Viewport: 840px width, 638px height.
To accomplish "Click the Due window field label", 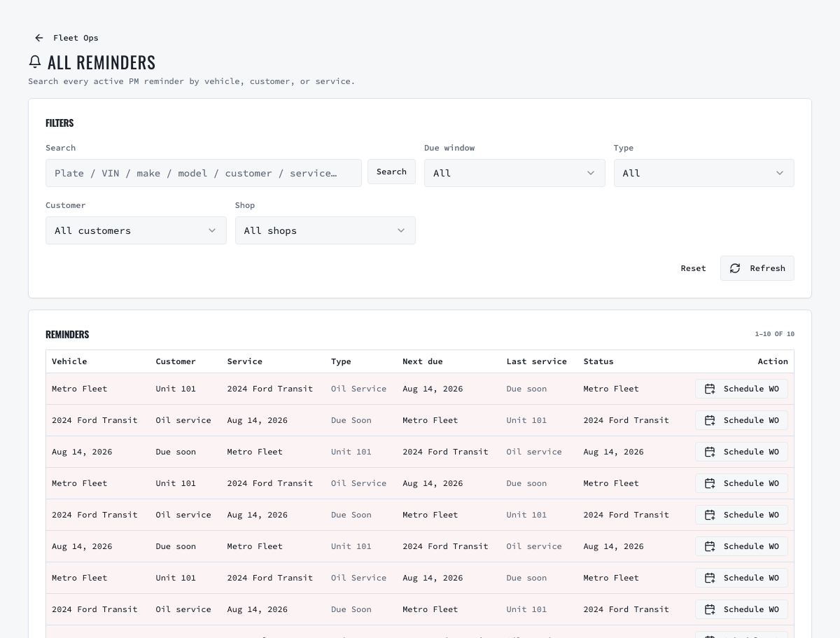I will 449,148.
